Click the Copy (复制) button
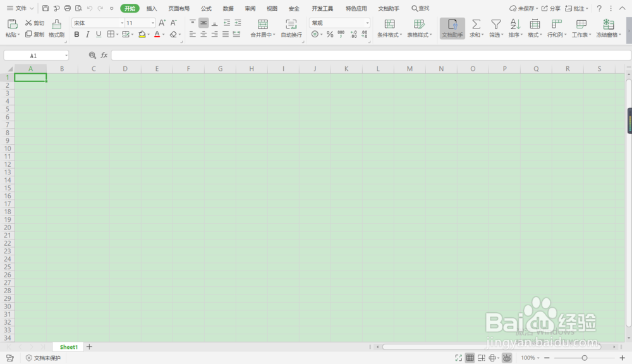This screenshot has height=364, width=632. pyautogui.click(x=35, y=34)
